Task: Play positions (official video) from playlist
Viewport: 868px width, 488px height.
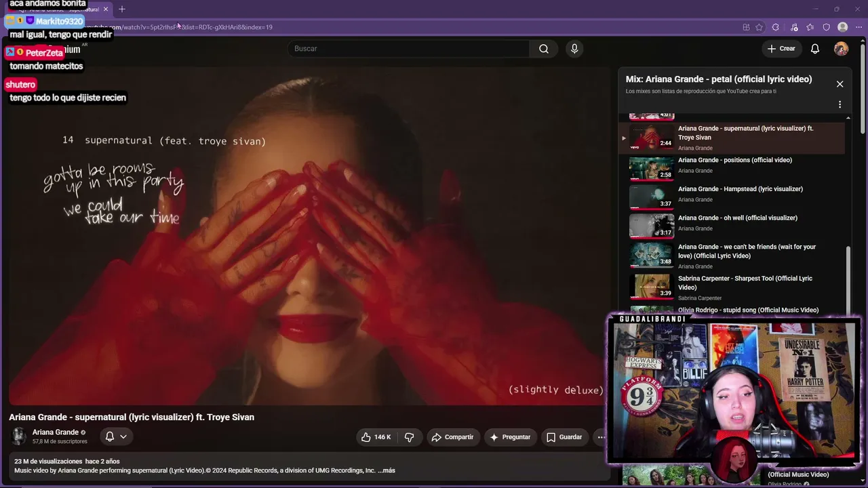Action: [735, 160]
